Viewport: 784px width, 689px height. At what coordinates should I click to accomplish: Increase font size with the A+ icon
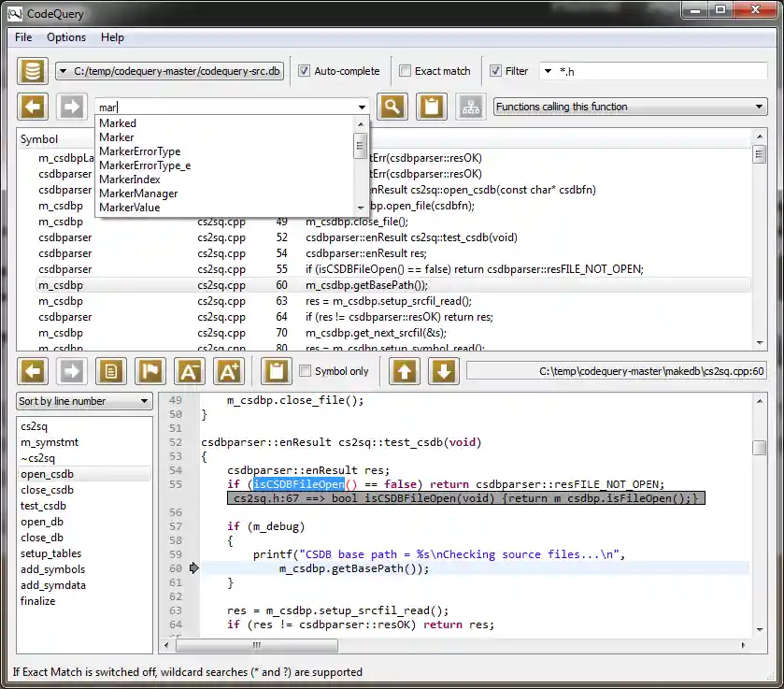click(x=229, y=371)
